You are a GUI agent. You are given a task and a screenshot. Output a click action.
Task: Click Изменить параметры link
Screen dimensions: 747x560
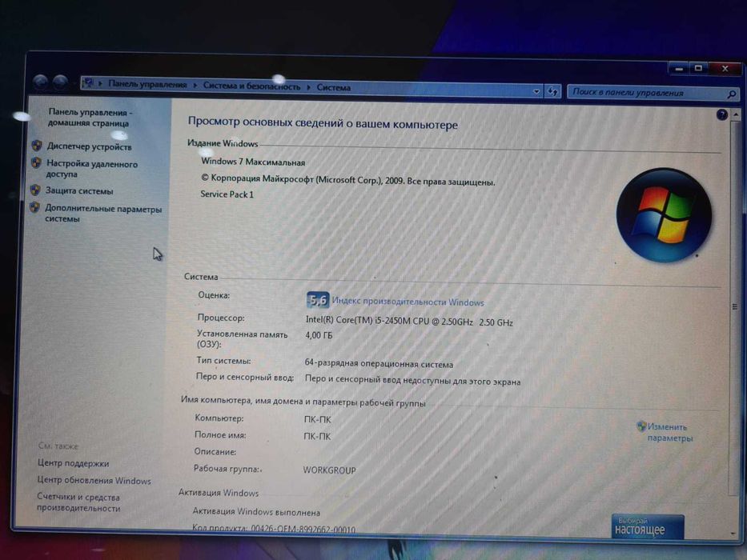(669, 432)
